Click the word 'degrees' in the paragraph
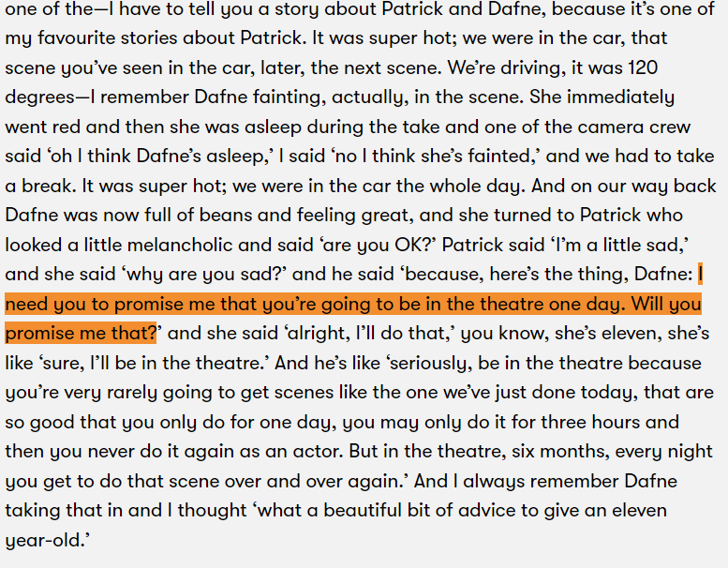The image size is (728, 568). tap(39, 97)
